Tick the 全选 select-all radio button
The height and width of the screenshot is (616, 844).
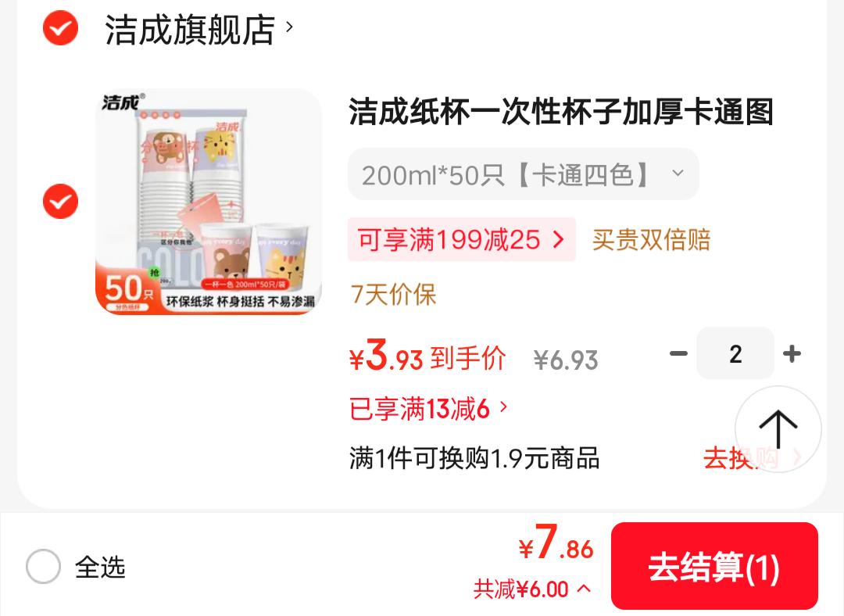click(x=43, y=567)
